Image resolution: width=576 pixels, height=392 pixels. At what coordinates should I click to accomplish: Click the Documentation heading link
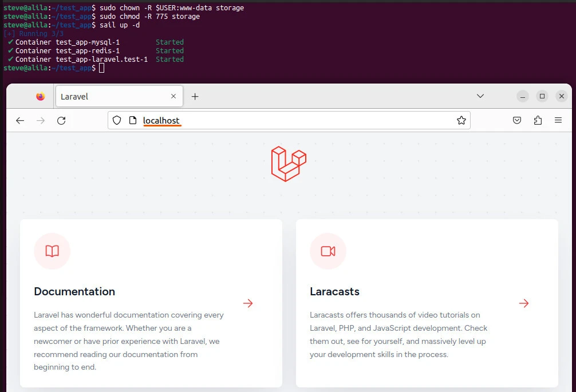pos(74,291)
